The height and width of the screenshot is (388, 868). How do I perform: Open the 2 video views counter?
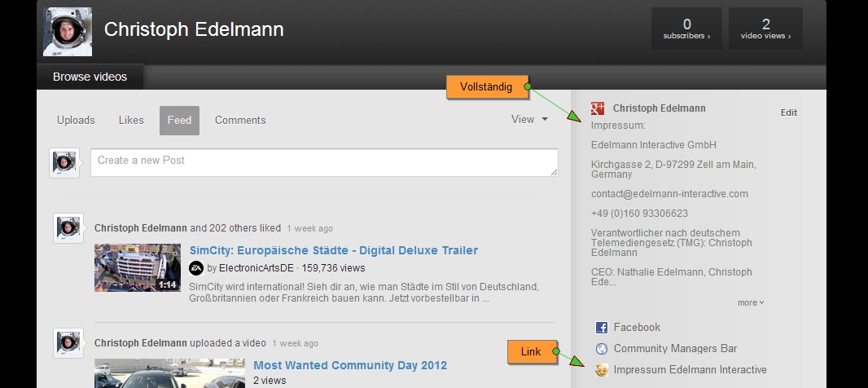(x=765, y=29)
